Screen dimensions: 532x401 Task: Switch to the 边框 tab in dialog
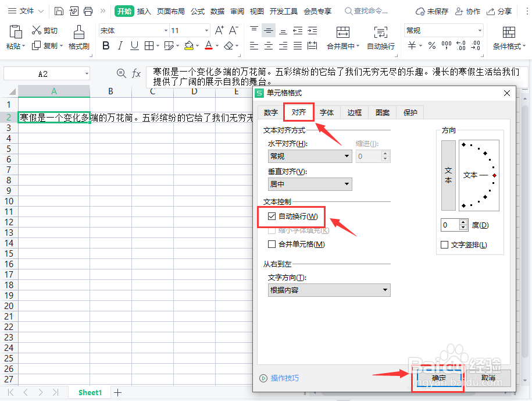(x=354, y=112)
